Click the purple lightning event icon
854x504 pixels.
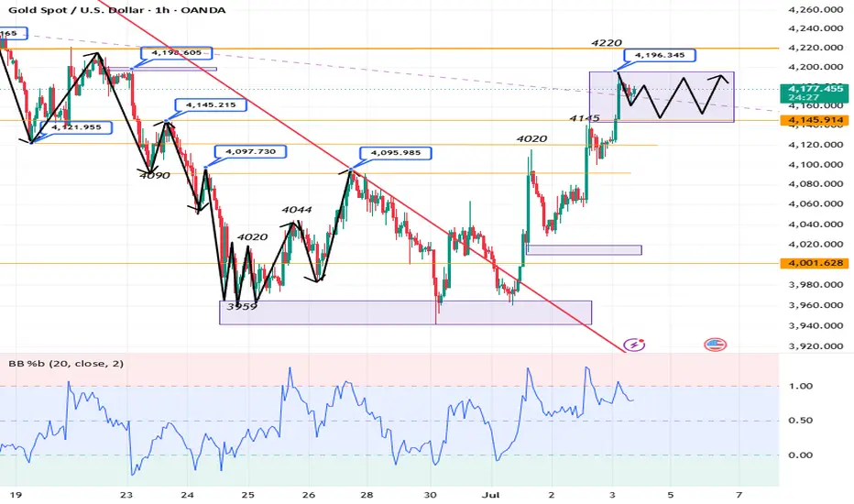(x=634, y=345)
